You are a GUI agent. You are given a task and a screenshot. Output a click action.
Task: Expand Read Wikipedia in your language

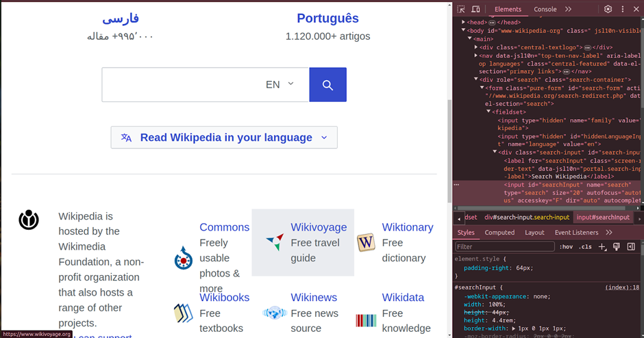click(x=224, y=138)
